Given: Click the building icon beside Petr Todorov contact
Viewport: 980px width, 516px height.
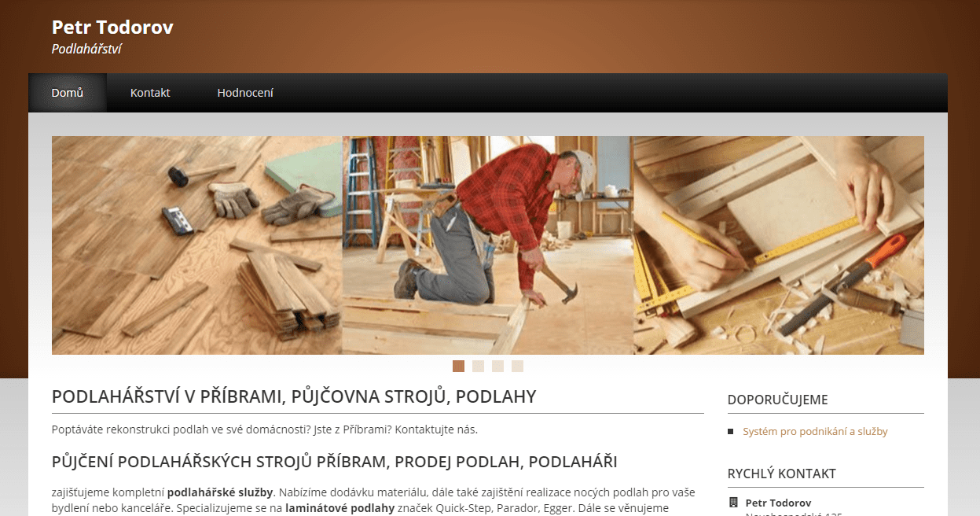Looking at the screenshot, I should click(x=733, y=503).
